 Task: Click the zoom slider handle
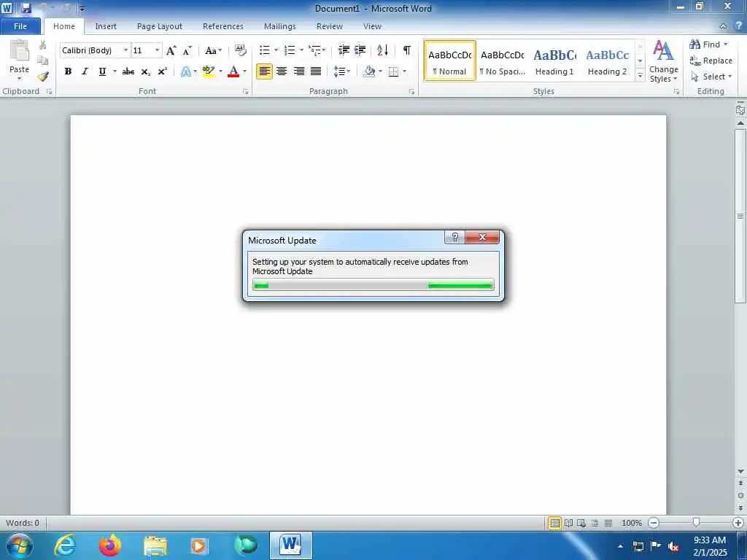coord(696,523)
